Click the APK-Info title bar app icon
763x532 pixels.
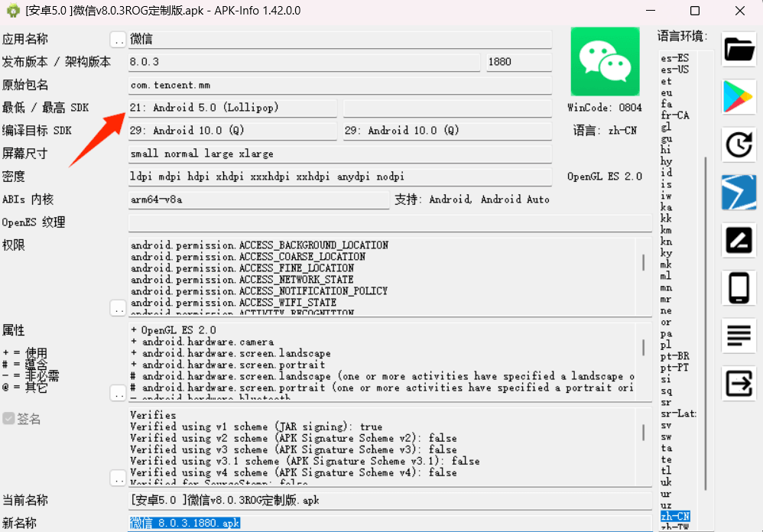[13, 10]
